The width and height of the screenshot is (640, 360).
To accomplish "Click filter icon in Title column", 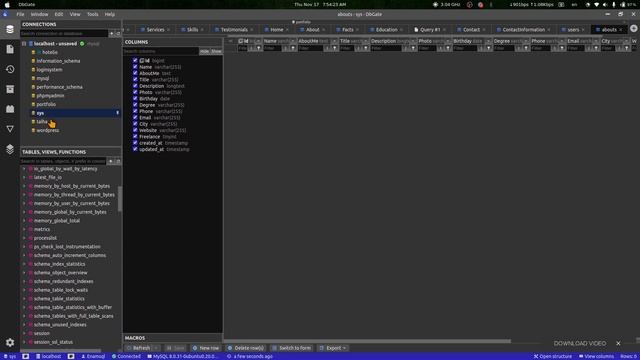I will pyautogui.click(x=365, y=48).
